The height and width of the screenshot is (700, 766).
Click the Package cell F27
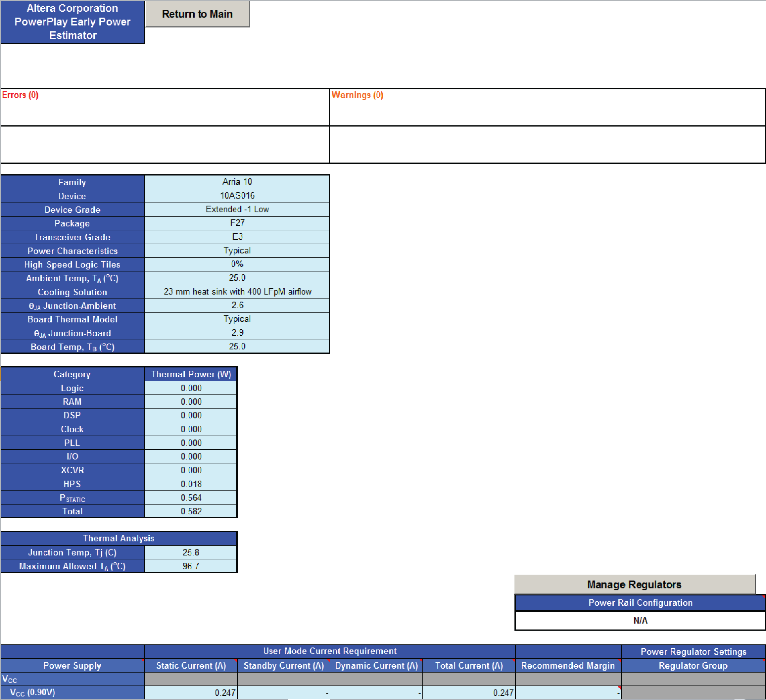pyautogui.click(x=237, y=223)
